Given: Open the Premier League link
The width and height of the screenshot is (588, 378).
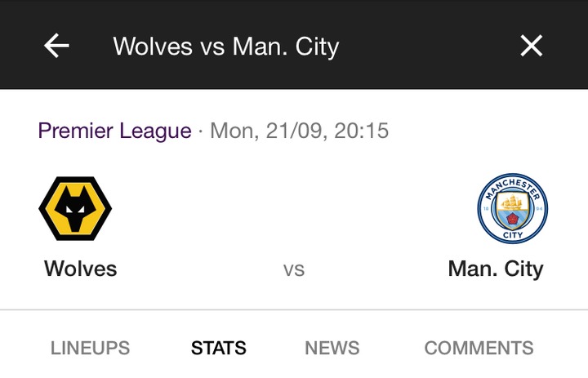Looking at the screenshot, I should pyautogui.click(x=114, y=131).
